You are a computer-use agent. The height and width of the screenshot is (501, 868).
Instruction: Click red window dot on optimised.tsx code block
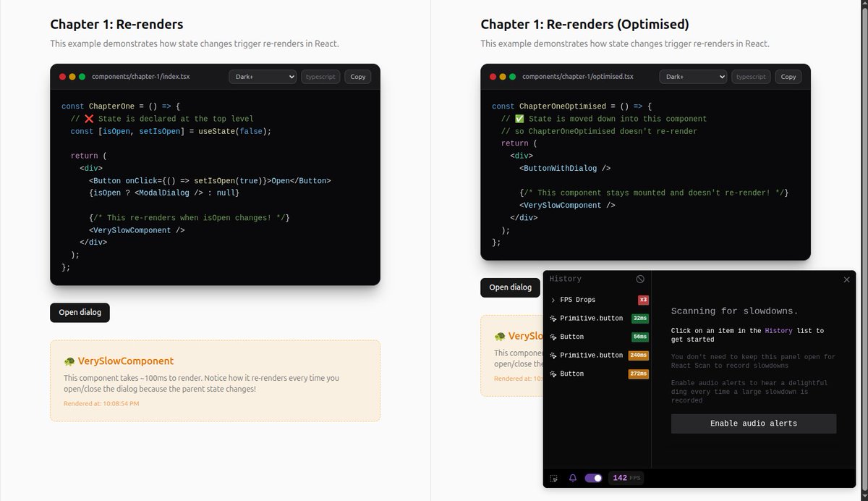[493, 77]
